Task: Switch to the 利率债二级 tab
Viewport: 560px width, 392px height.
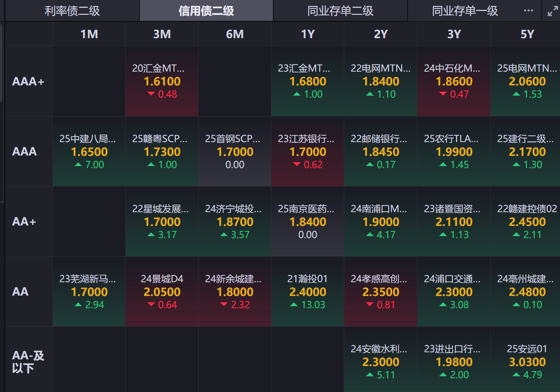Action: (72, 11)
